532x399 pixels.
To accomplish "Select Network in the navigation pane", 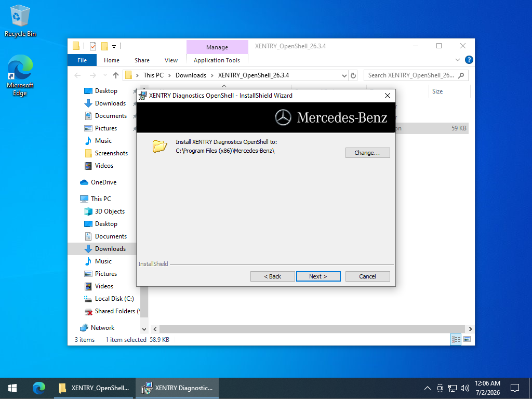I will pos(102,328).
